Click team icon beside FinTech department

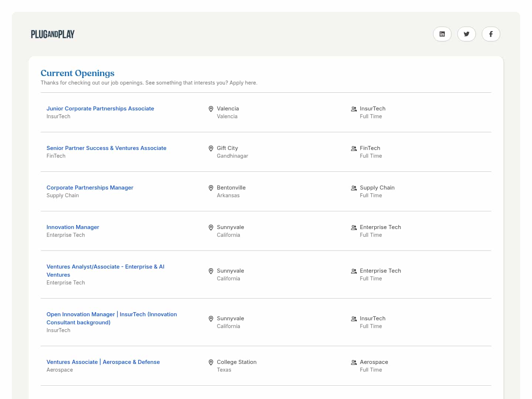tap(354, 149)
